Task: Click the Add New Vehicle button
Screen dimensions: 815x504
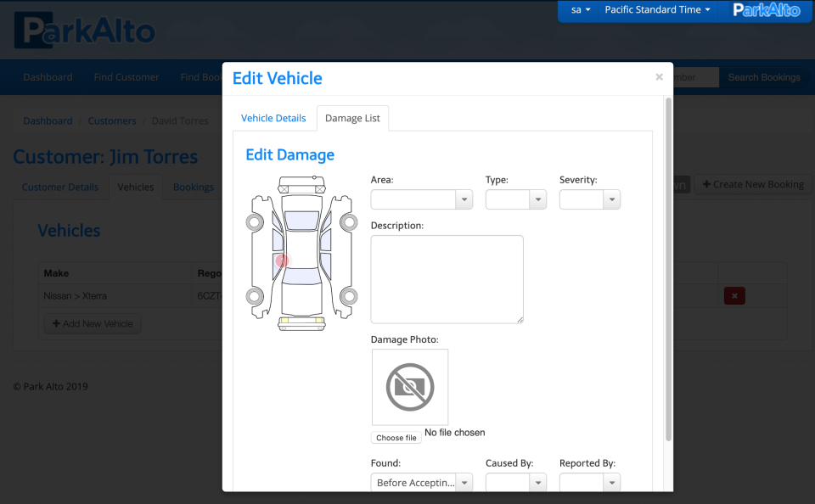Action: (93, 323)
